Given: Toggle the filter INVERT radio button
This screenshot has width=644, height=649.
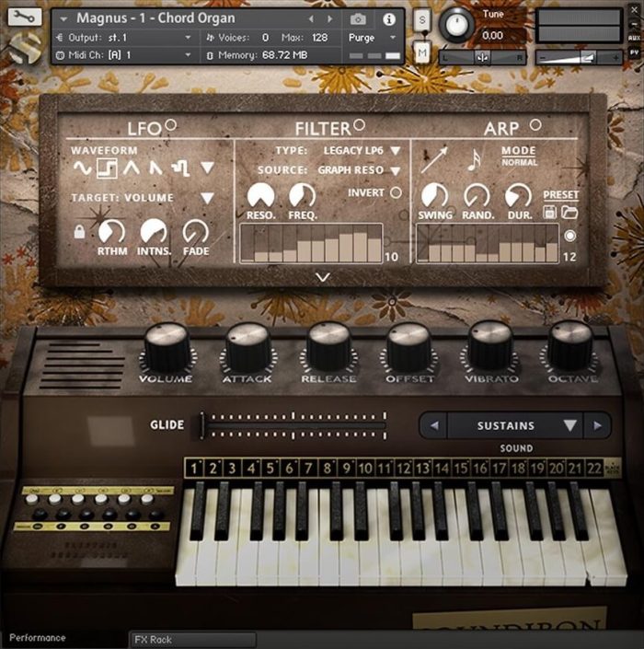Looking at the screenshot, I should pos(396,192).
